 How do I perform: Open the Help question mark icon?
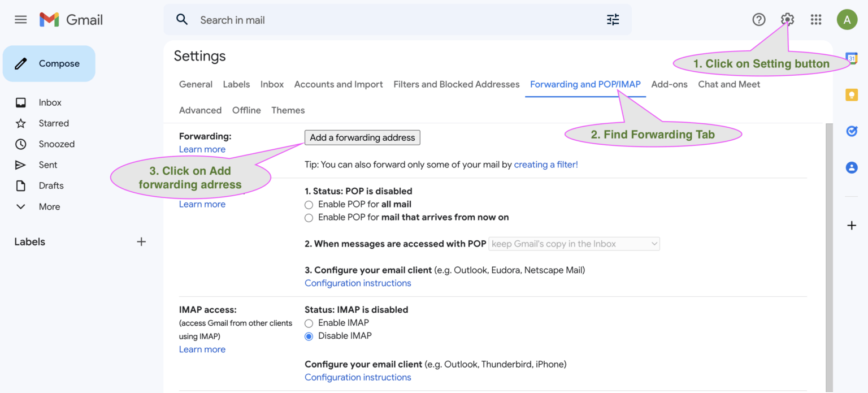click(x=759, y=19)
